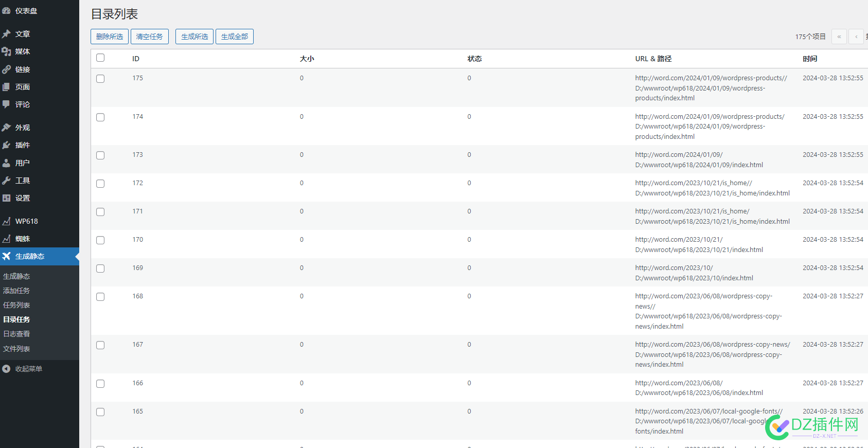This screenshot has height=448, width=868.
Task: Open the 目录任务 submenu item
Action: 16,319
